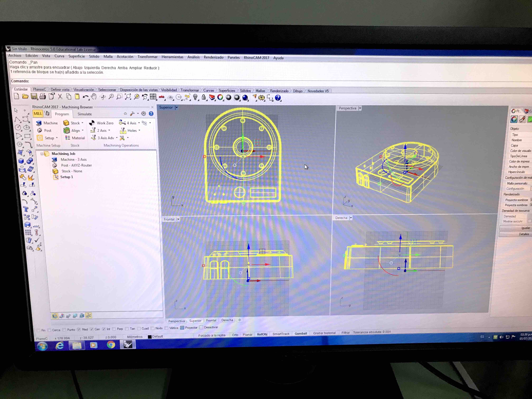The height and width of the screenshot is (399, 532).
Task: Click the Save file icon in toolbar
Action: [34, 96]
